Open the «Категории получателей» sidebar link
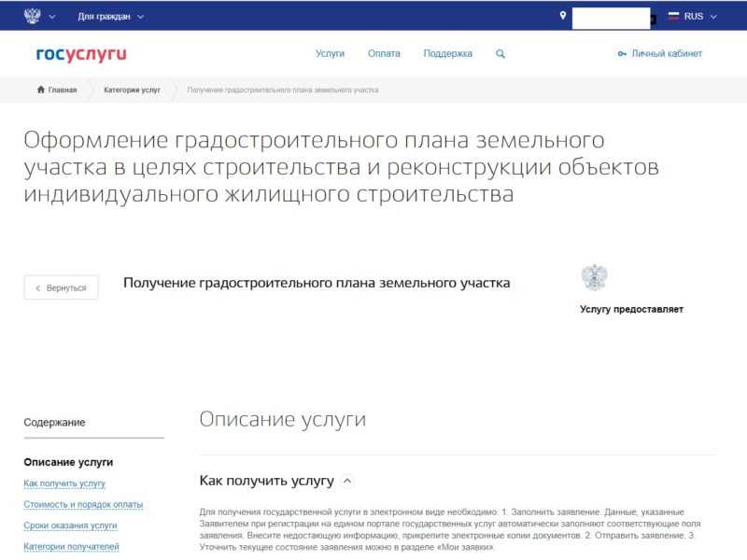 [71, 547]
